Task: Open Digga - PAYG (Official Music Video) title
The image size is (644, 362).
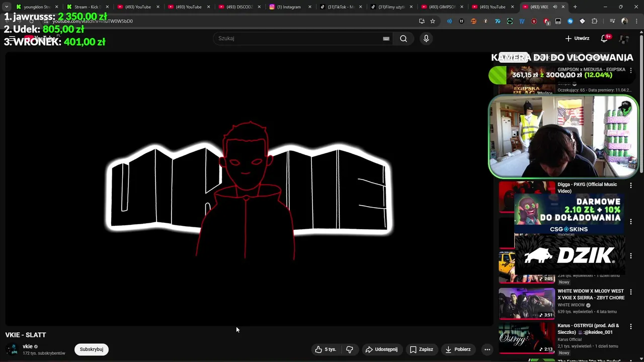Action: [x=587, y=188]
